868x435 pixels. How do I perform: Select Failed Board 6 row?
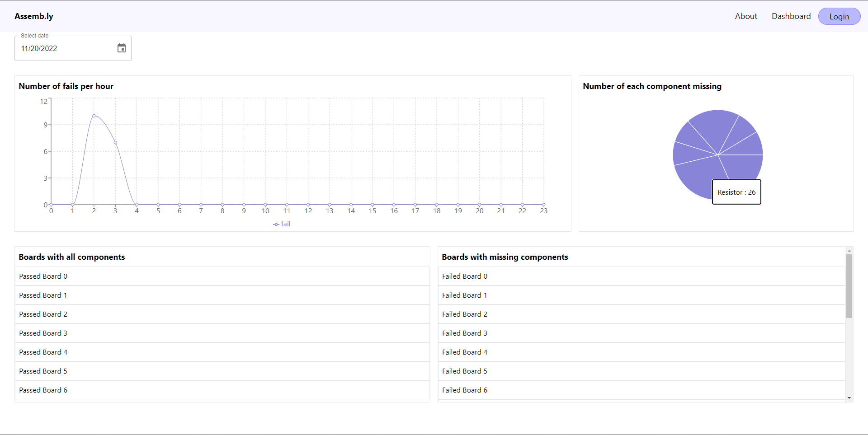coord(642,390)
